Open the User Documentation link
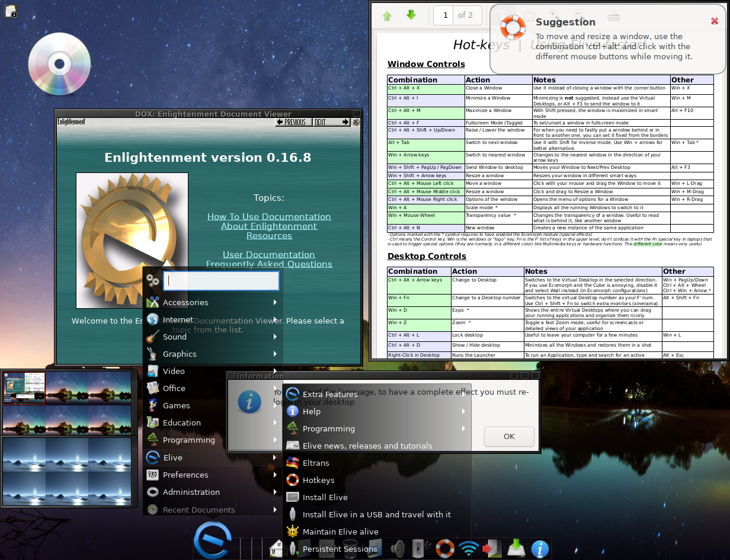Screen dimensions: 730x560 pyautogui.click(x=269, y=255)
